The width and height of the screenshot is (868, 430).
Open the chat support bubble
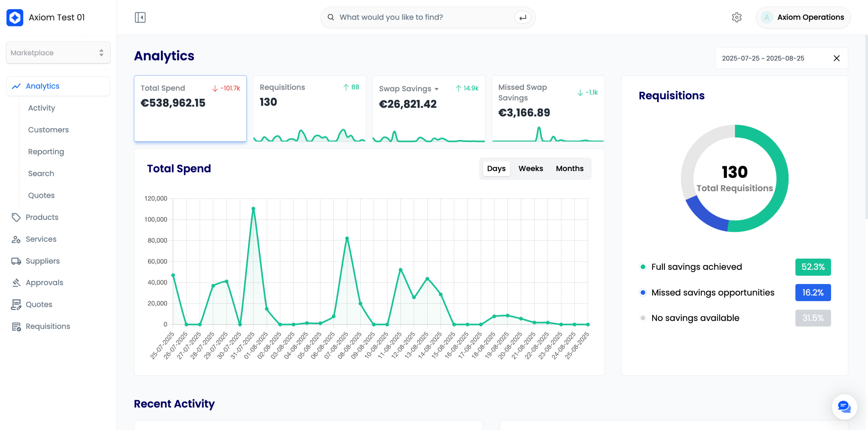[844, 406]
